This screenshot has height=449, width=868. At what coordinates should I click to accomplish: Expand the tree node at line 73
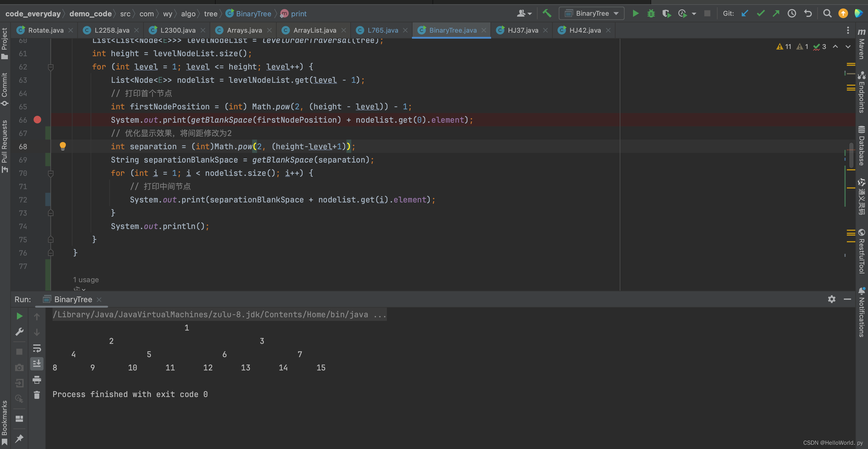point(52,213)
